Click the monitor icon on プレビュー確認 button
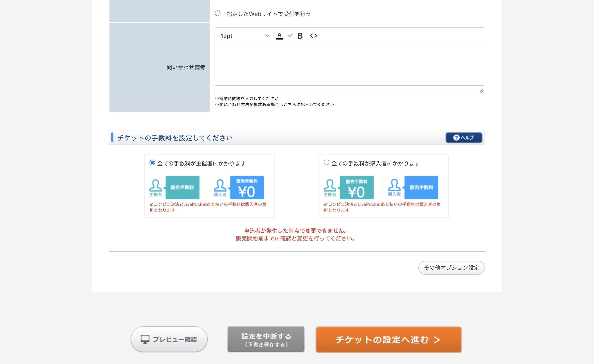 click(145, 339)
